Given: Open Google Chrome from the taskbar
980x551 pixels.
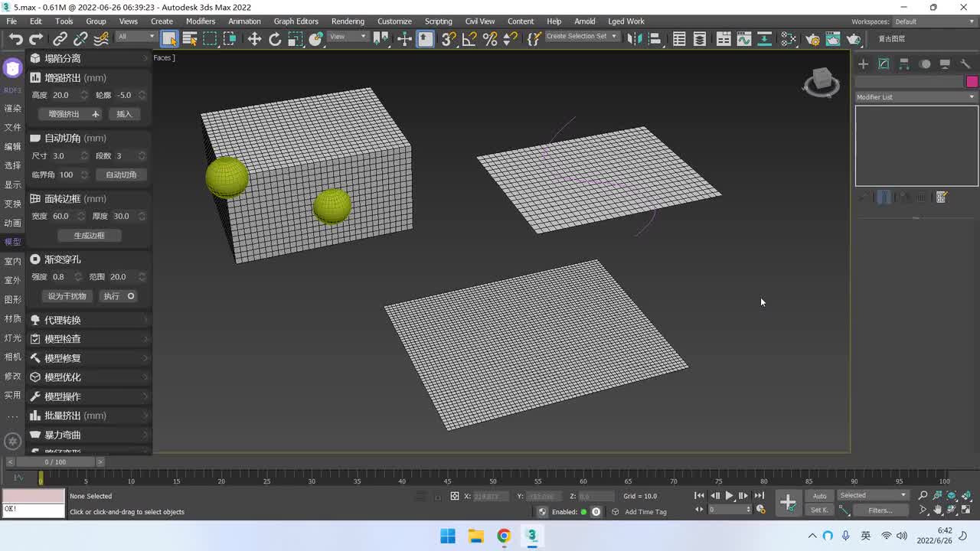Looking at the screenshot, I should (x=504, y=536).
